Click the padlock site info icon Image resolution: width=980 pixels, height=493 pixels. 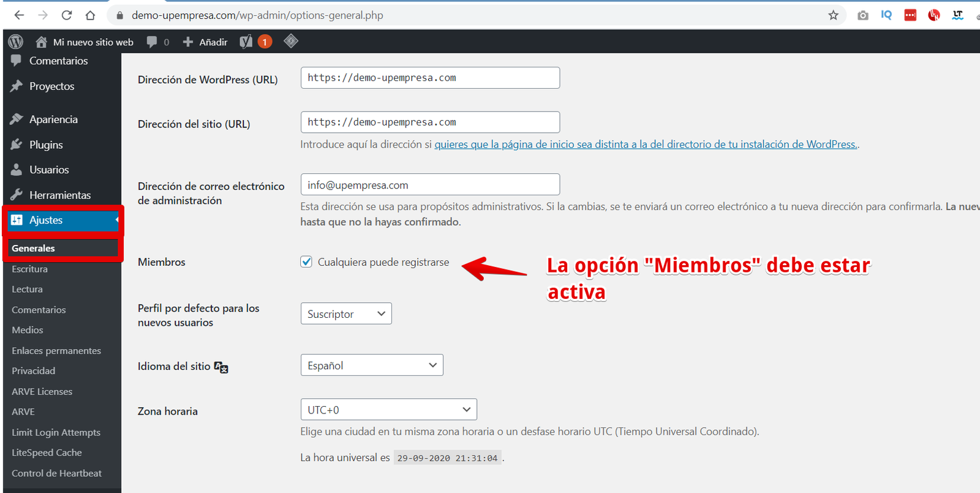(x=120, y=15)
